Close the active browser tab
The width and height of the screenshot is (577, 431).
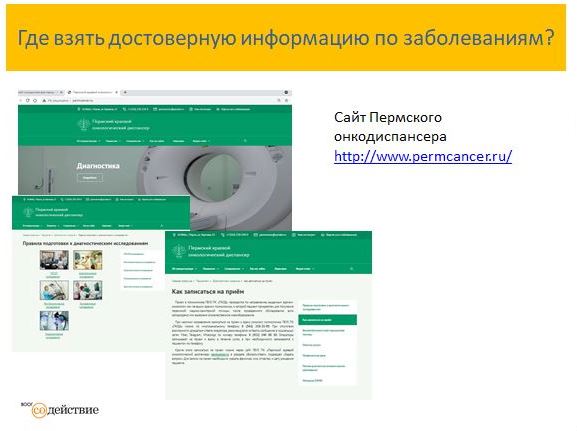(117, 92)
